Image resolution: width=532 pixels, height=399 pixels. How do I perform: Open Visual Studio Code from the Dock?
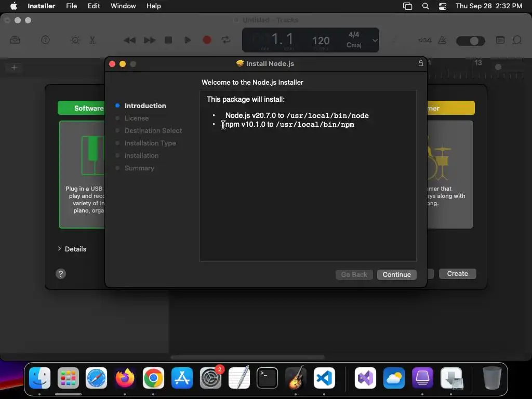(x=324, y=378)
